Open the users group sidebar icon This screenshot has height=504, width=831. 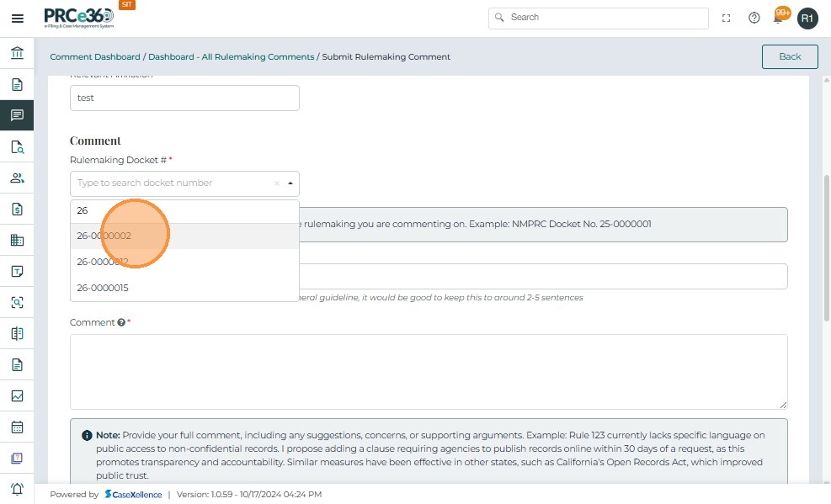(x=17, y=178)
